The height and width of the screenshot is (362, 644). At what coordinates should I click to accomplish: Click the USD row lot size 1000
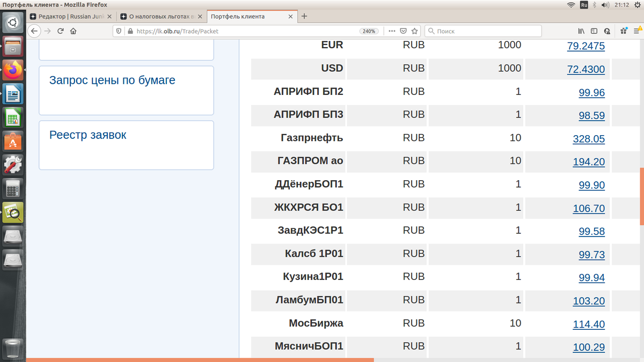[x=509, y=68]
